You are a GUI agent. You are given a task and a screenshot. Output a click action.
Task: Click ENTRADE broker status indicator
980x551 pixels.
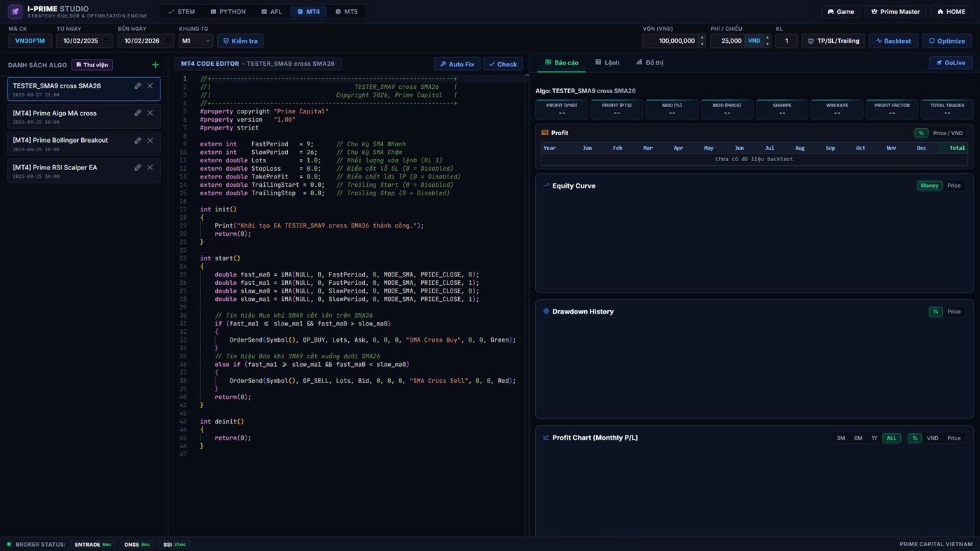92,544
